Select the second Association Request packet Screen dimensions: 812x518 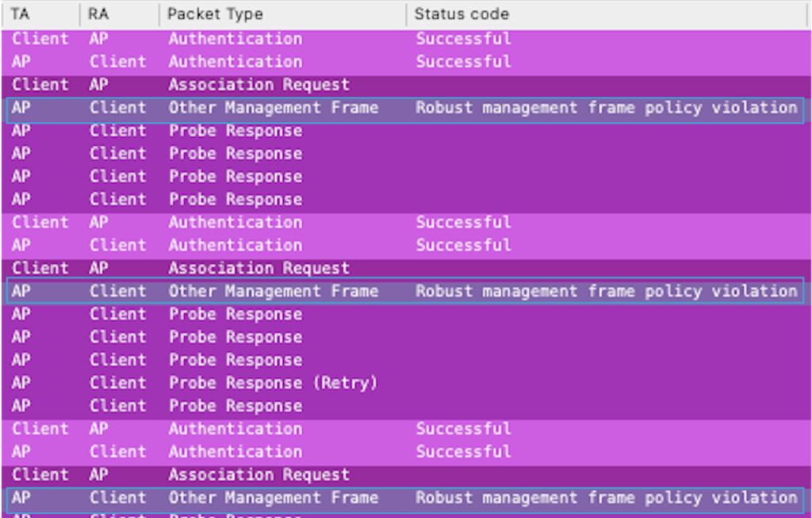point(259,268)
